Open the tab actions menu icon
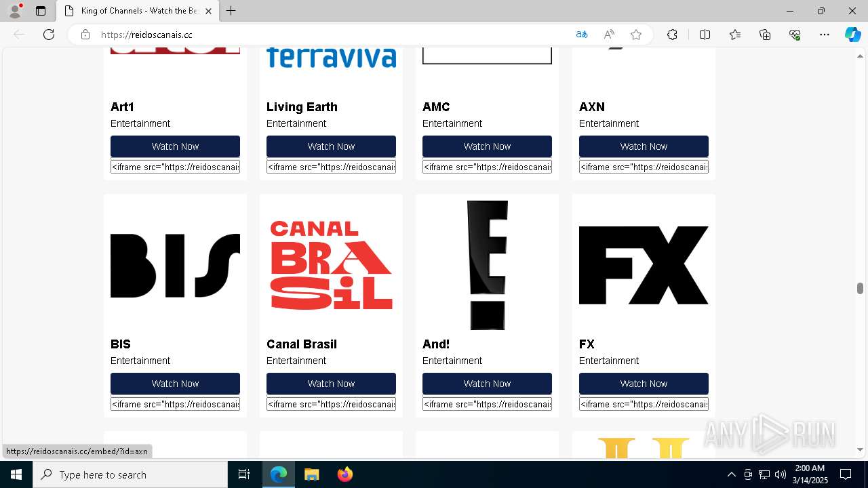Screen dimensions: 868x488 point(41,11)
